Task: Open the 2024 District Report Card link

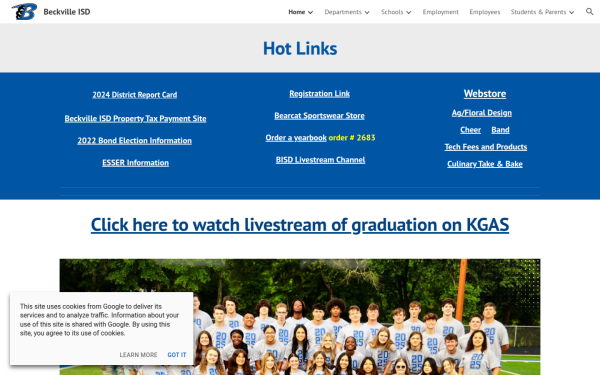Action: [x=135, y=95]
